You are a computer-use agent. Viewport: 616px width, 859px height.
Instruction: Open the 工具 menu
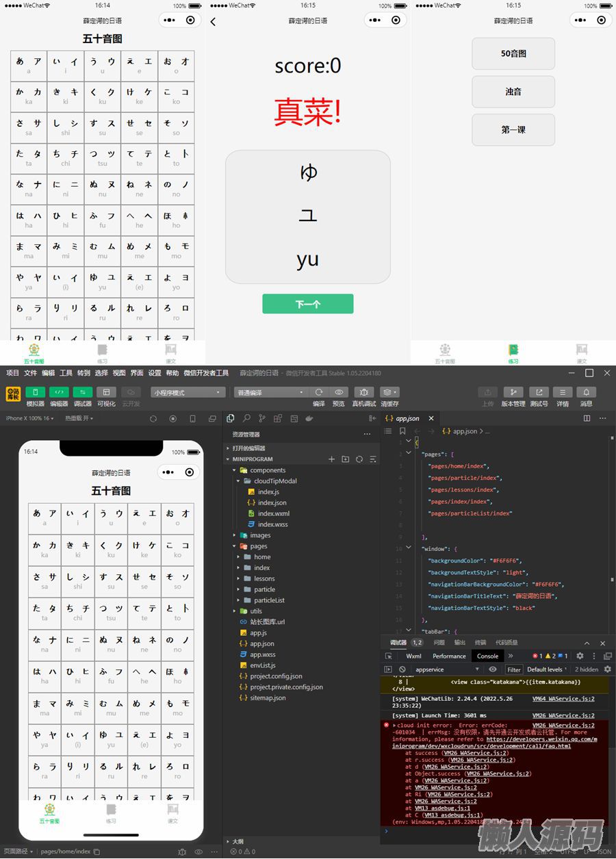click(x=66, y=373)
